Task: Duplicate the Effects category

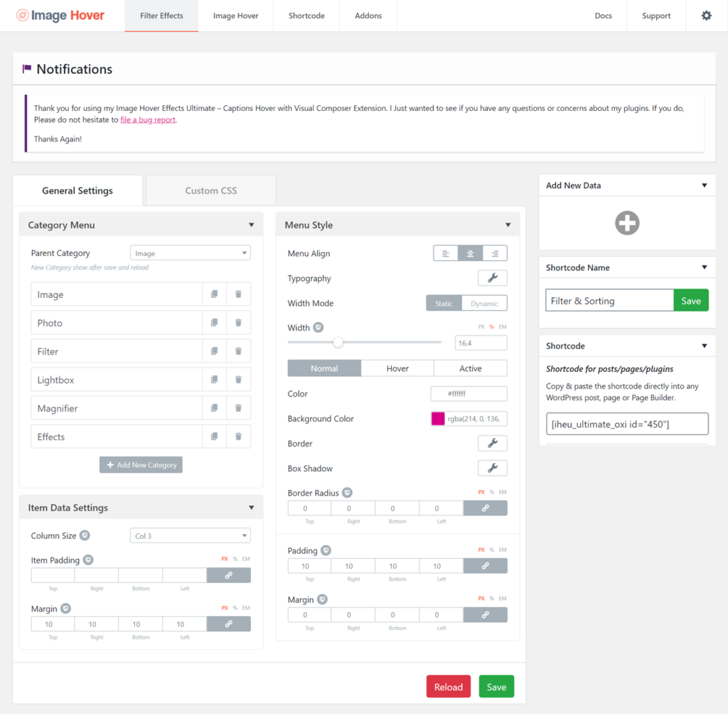Action: coord(215,436)
